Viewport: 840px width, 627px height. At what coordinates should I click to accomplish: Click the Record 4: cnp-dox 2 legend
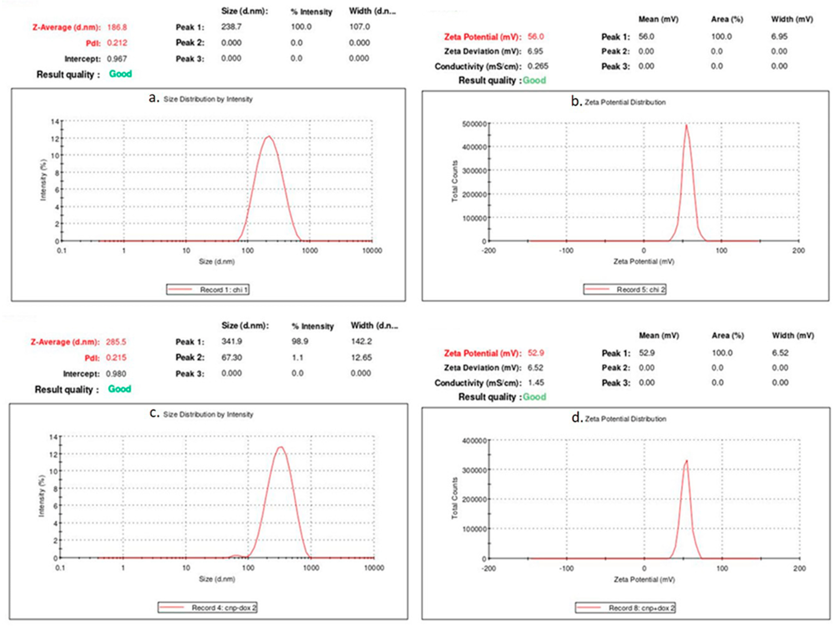coord(207,608)
